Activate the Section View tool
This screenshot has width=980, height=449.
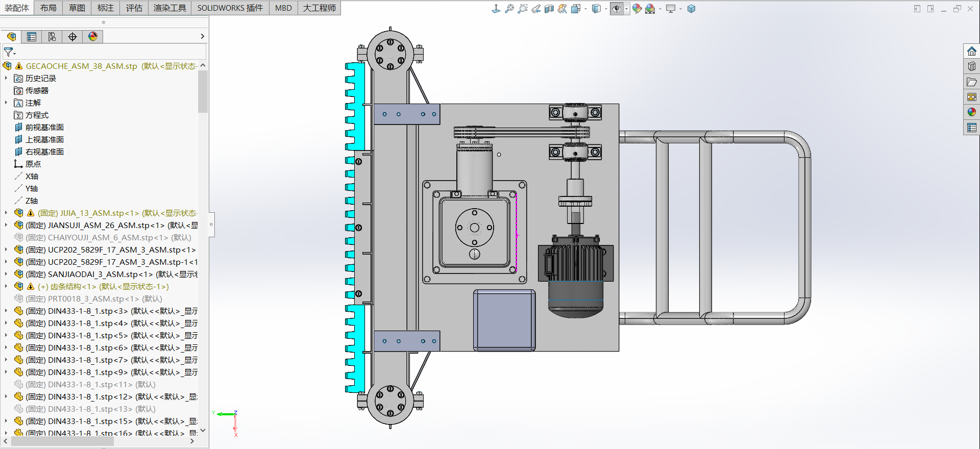point(549,9)
